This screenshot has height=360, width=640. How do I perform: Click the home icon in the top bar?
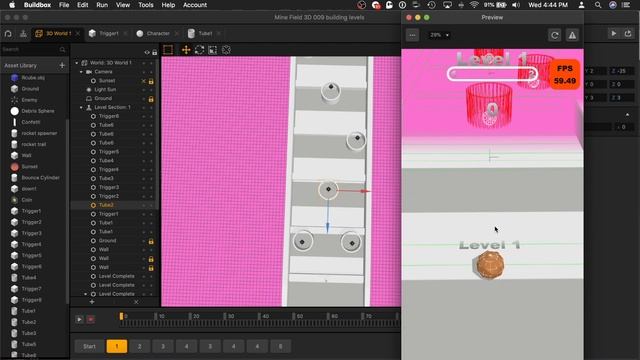[8, 33]
